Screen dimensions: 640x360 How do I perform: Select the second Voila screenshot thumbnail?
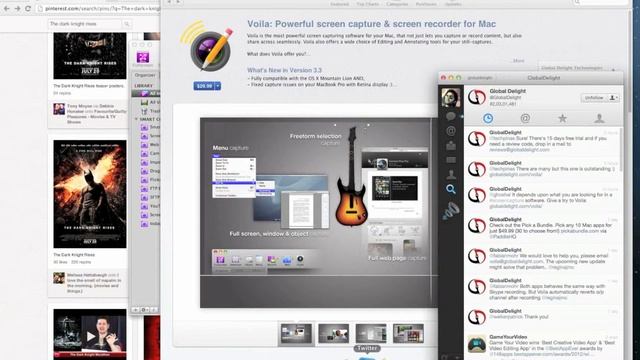333,333
